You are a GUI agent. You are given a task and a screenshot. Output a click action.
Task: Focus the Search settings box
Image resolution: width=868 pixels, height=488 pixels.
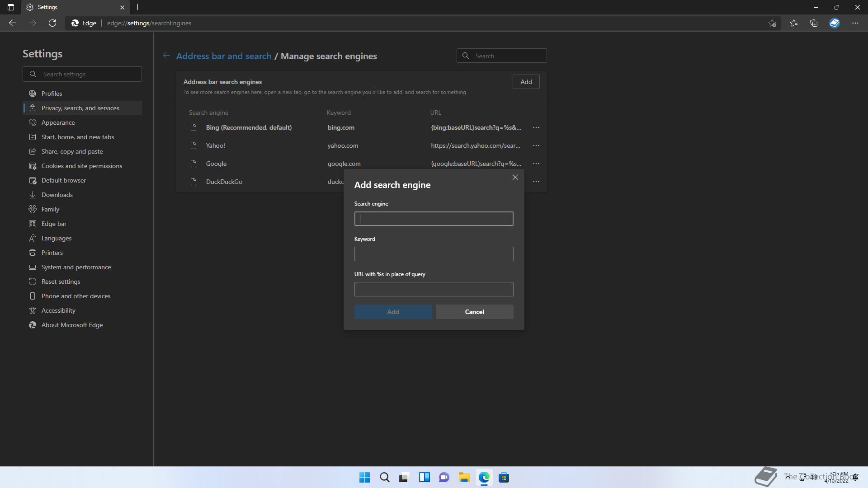pos(82,74)
